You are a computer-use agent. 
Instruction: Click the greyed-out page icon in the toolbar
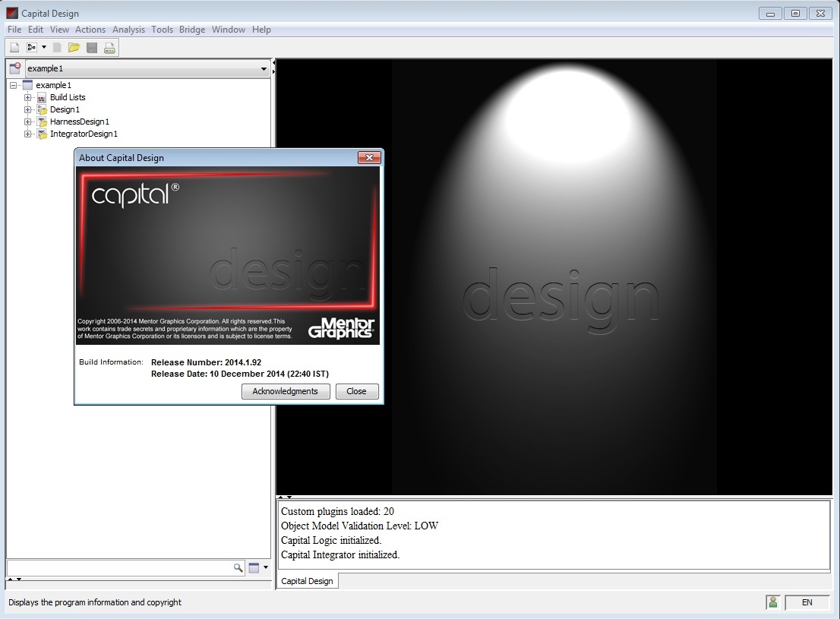pos(57,48)
